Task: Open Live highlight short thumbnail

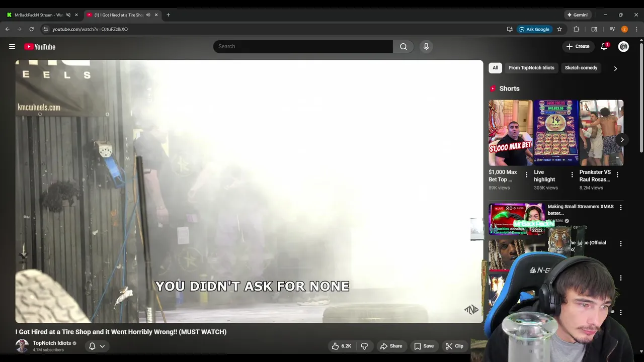Action: (x=555, y=133)
